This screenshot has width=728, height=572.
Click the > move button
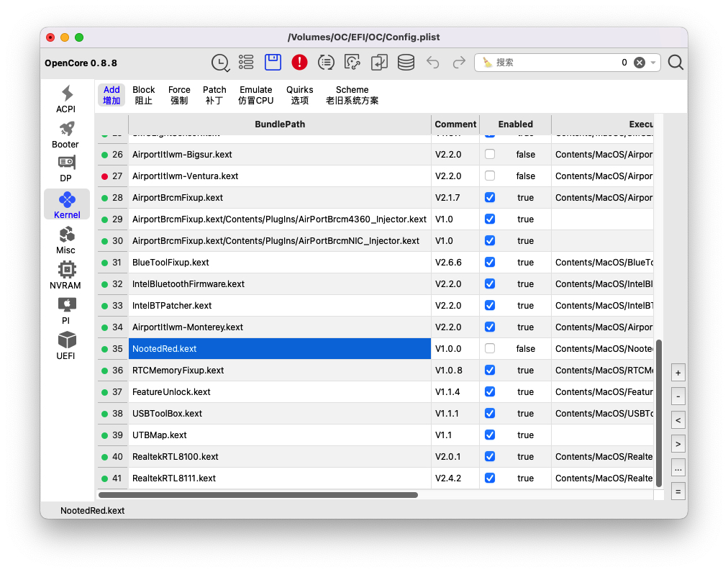[x=678, y=444]
